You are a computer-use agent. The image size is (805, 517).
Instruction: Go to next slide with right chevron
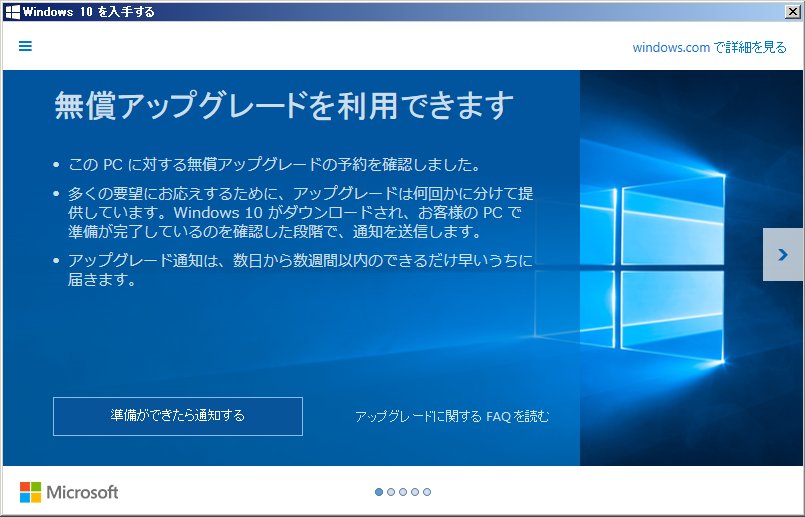pos(783,255)
